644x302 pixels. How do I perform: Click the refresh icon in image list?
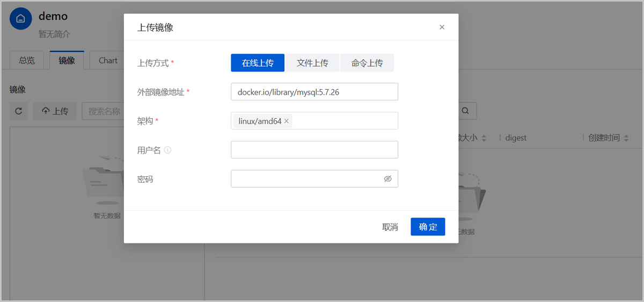tap(19, 111)
